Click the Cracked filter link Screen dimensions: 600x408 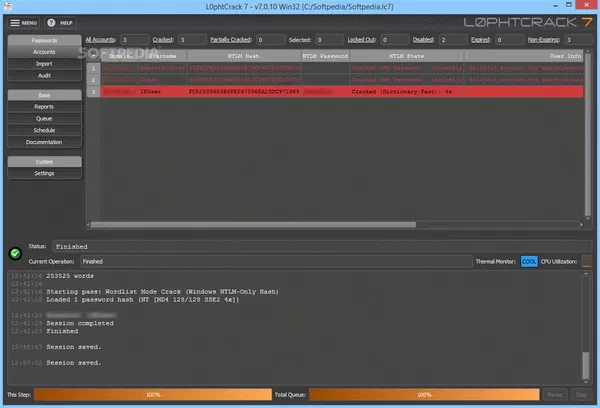(x=163, y=40)
